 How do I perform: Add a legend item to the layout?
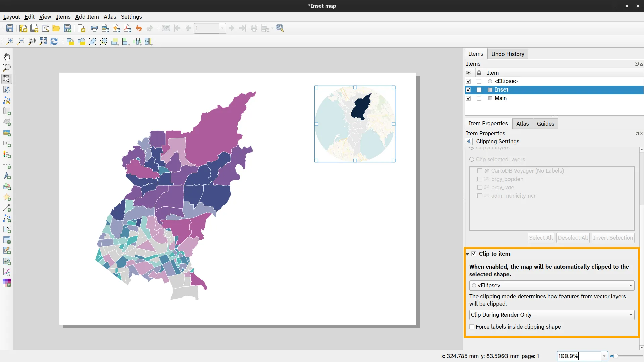click(7, 155)
